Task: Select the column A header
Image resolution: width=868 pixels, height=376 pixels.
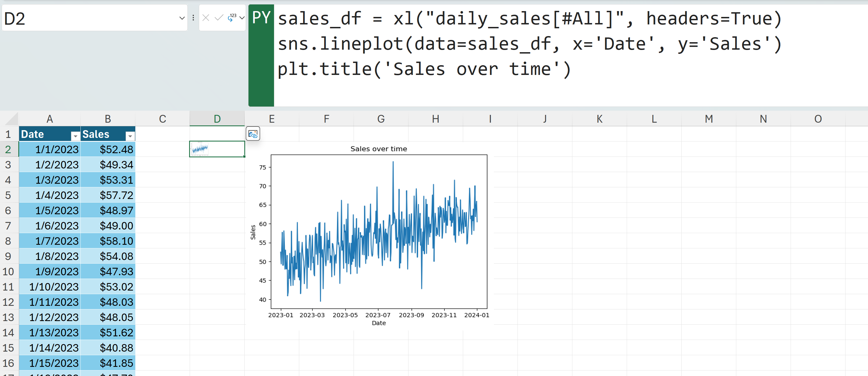Action: (x=50, y=119)
